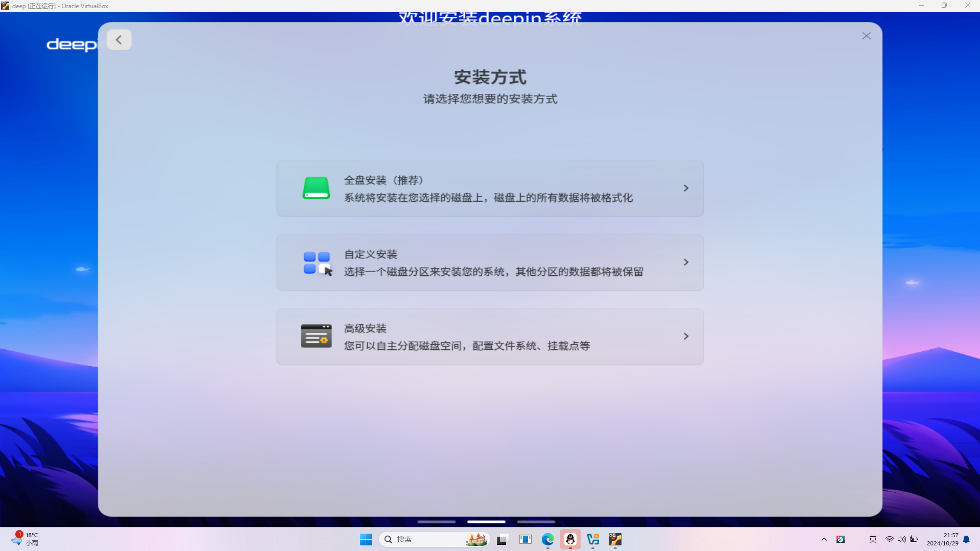980x551 pixels.
Task: Open the Windows Start menu
Action: pyautogui.click(x=366, y=539)
